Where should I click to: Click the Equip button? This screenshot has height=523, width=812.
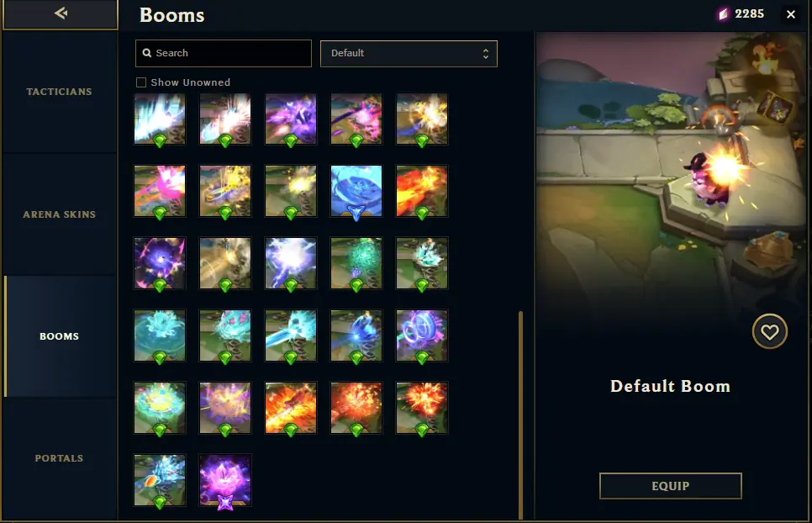(671, 486)
